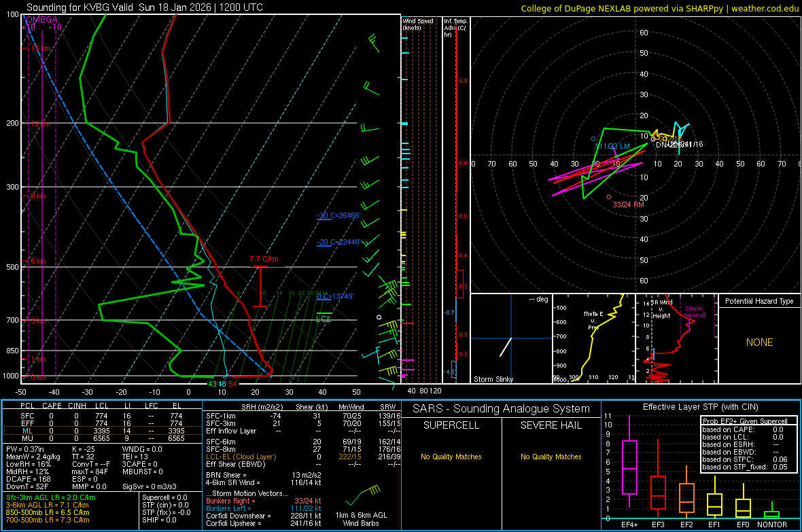Click the 1km & 6km AGL Wind Barbs caption

pyautogui.click(x=361, y=519)
